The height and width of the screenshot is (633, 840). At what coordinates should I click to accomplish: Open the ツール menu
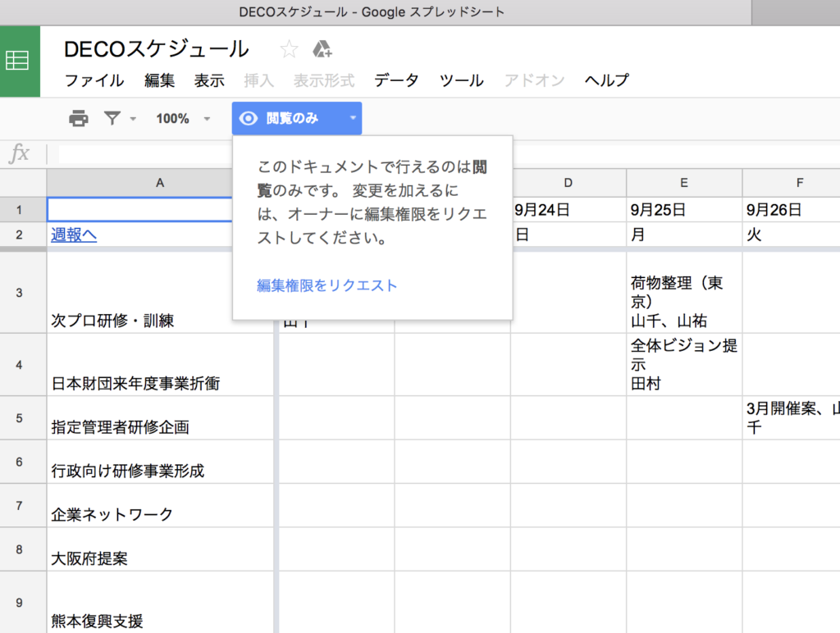461,80
